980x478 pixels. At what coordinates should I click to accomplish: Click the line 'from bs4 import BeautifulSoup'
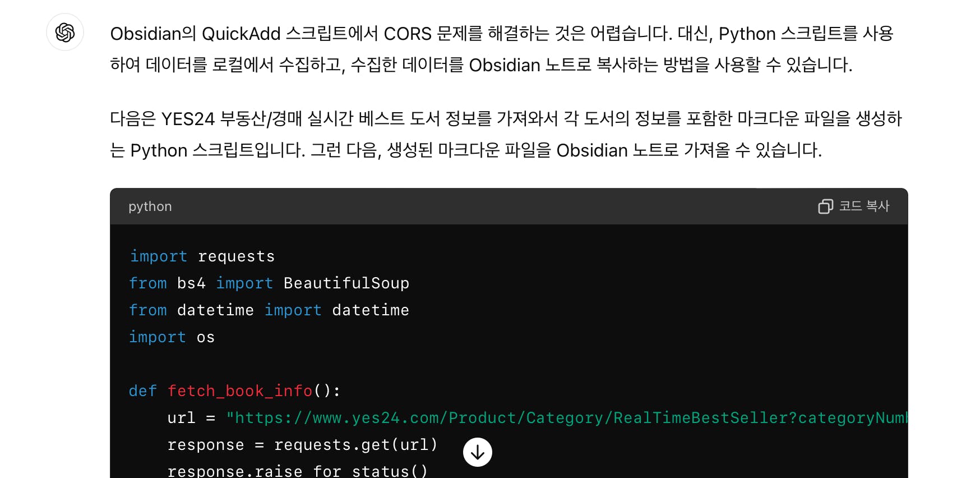(269, 283)
